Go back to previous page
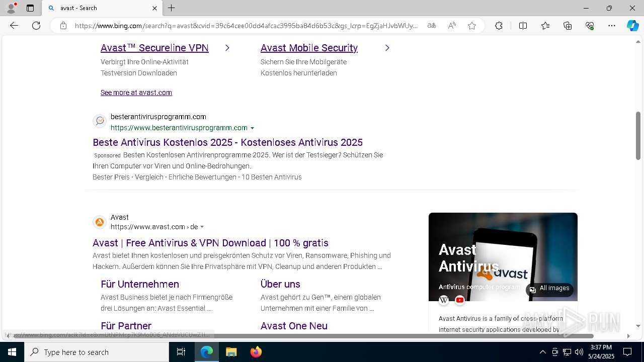This screenshot has width=644, height=362. (14, 26)
